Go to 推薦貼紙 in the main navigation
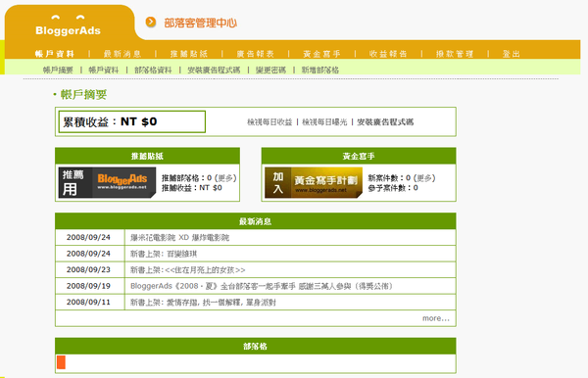Screen dimensions: 588x378 (188, 54)
